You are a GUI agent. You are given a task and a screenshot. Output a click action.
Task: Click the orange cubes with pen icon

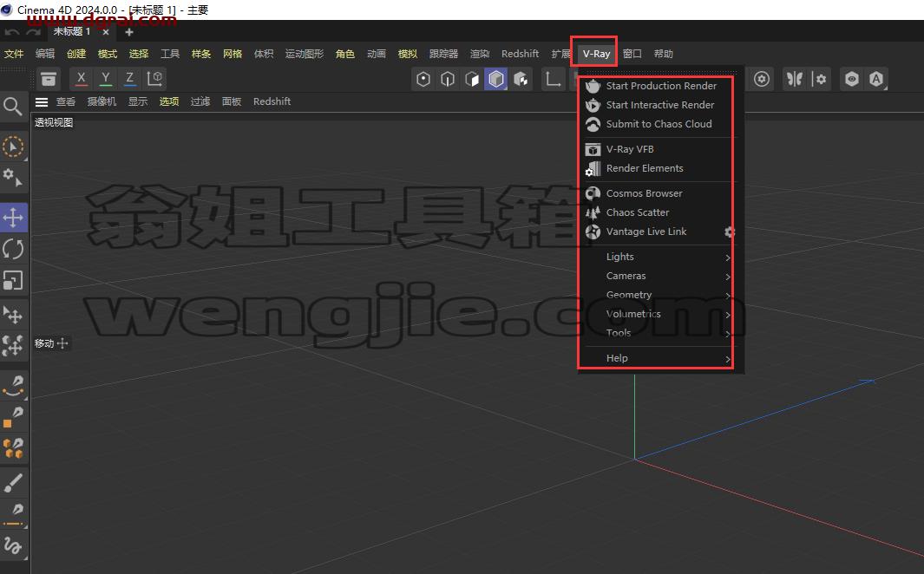(13, 448)
